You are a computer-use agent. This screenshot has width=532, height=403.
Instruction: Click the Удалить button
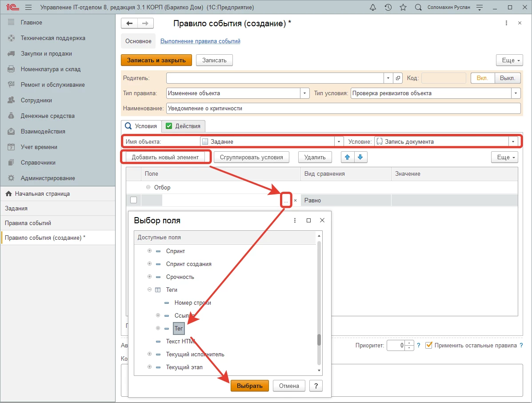point(315,157)
